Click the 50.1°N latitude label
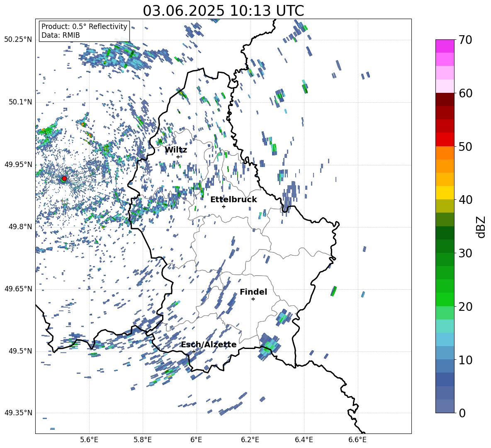Viewport: 491px width, 448px height. click(20, 102)
